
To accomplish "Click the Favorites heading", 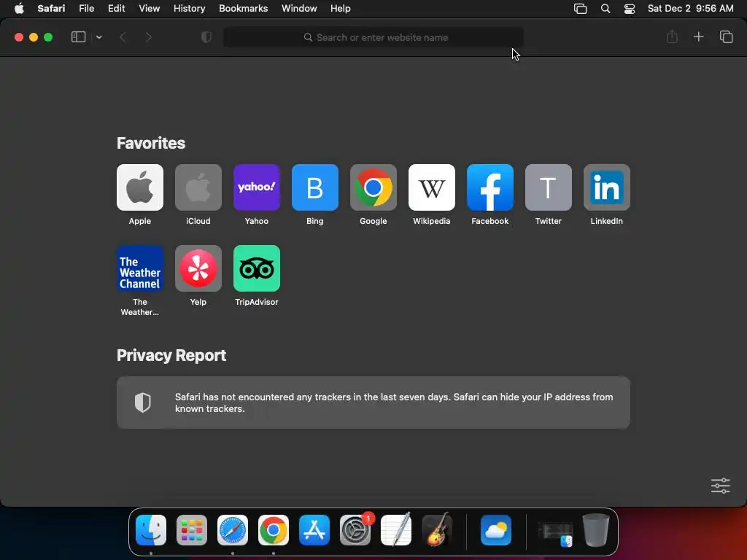I will pyautogui.click(x=151, y=144).
